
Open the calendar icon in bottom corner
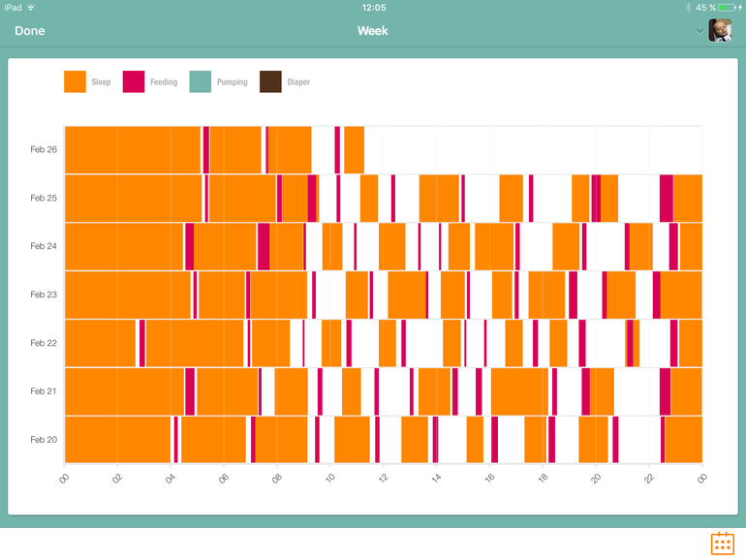(x=722, y=543)
